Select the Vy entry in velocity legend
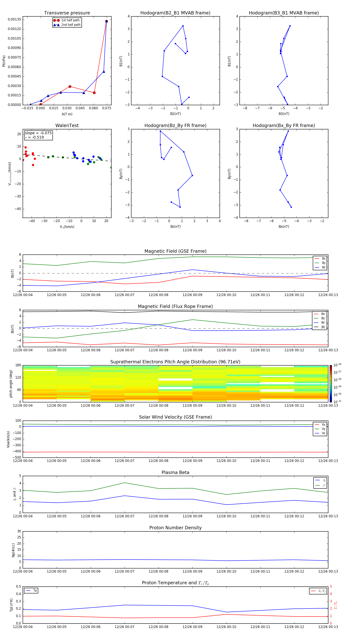This screenshot has width=351, height=644. (x=320, y=429)
